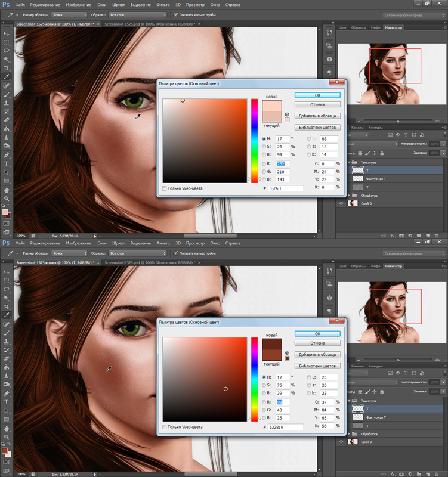Click lock transparent pixels in upper Layers panel
This screenshot has height=477, width=448.
(360, 153)
